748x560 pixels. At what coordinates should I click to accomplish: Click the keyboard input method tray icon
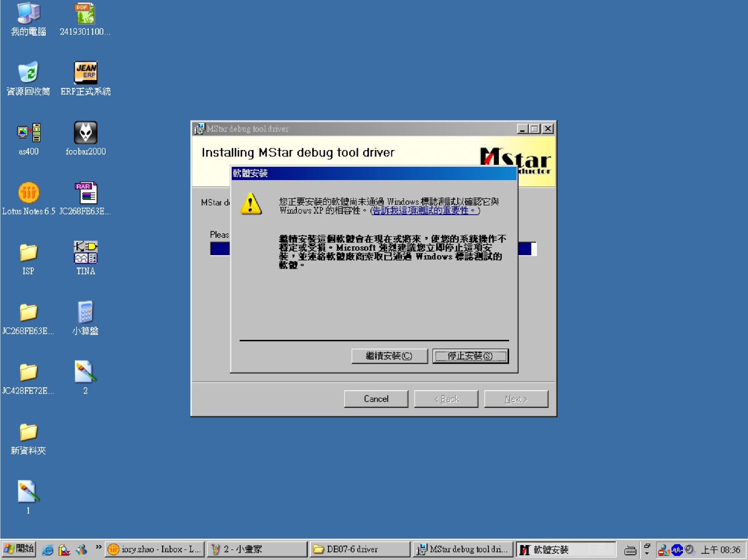[630, 550]
